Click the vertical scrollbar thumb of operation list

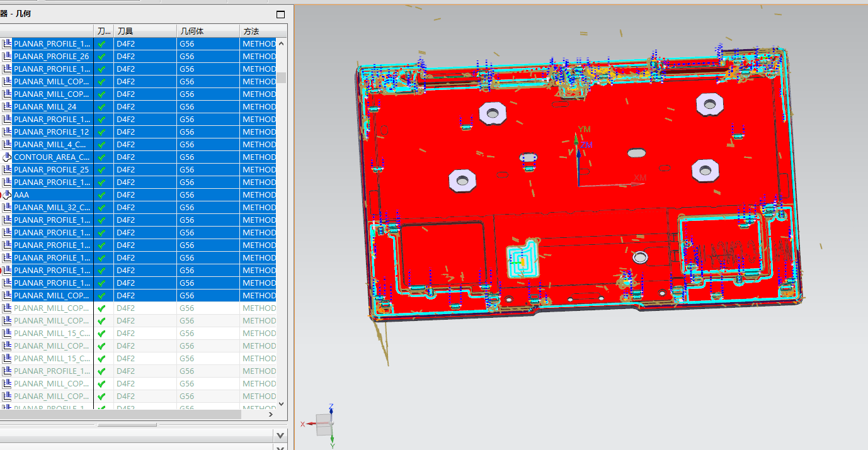point(282,77)
